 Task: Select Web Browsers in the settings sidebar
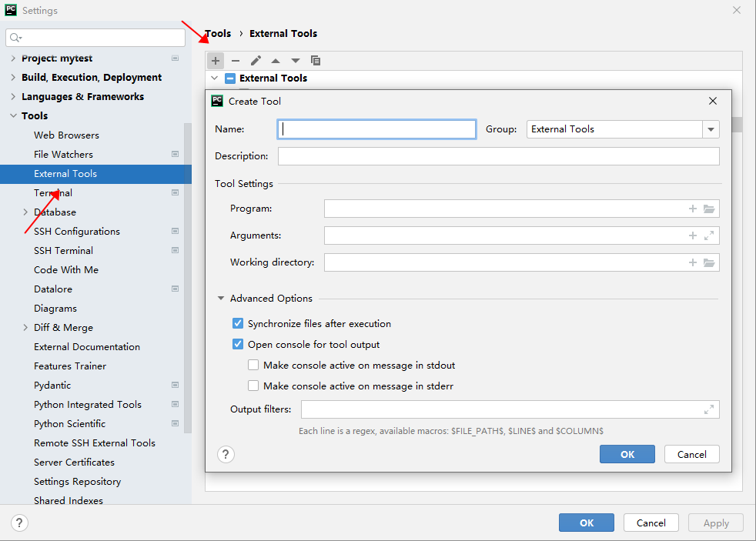[65, 135]
